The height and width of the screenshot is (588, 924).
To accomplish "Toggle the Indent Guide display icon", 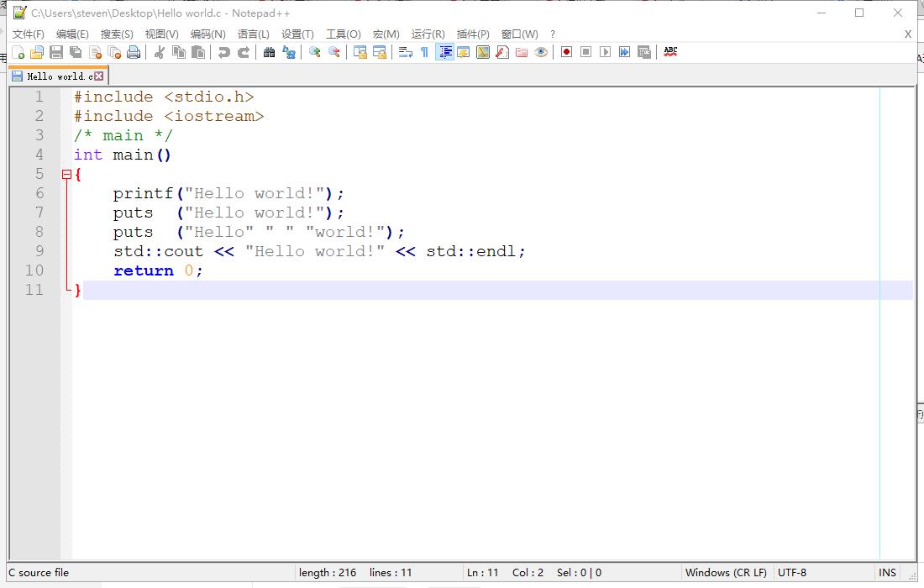I will coord(445,51).
